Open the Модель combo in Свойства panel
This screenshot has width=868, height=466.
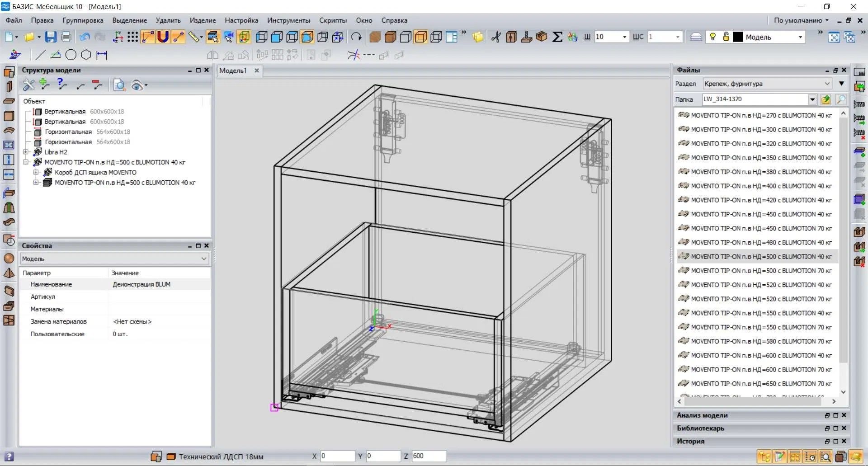click(x=115, y=259)
